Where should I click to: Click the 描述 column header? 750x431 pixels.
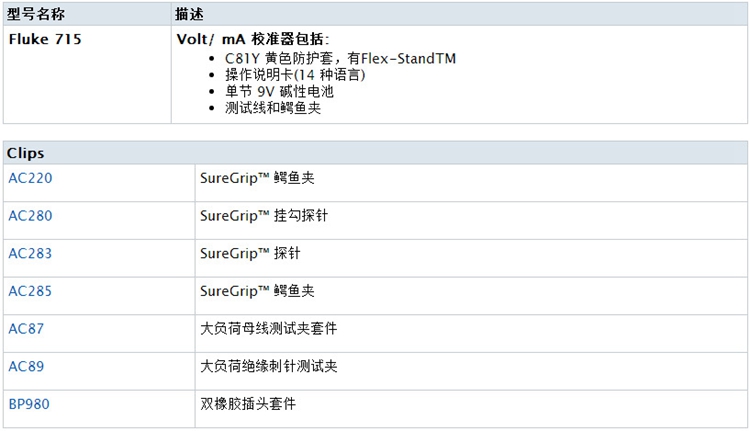coord(189,14)
